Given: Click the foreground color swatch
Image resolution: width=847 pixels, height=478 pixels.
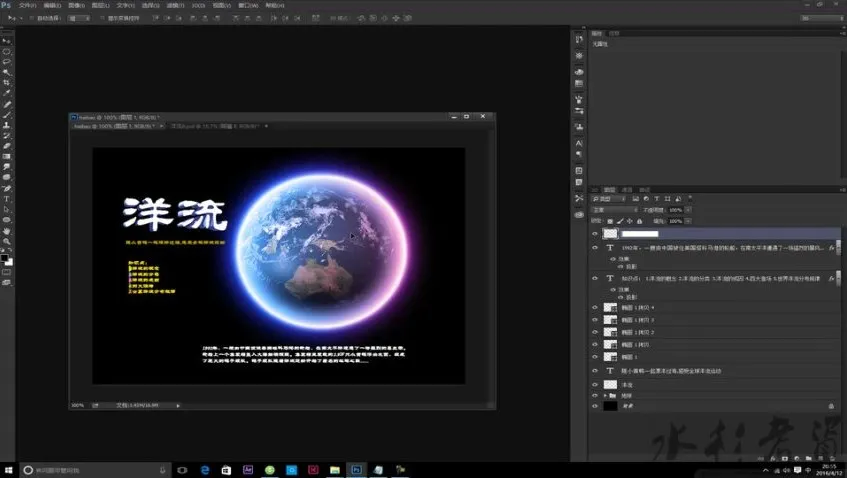Looking at the screenshot, I should [x=5, y=257].
